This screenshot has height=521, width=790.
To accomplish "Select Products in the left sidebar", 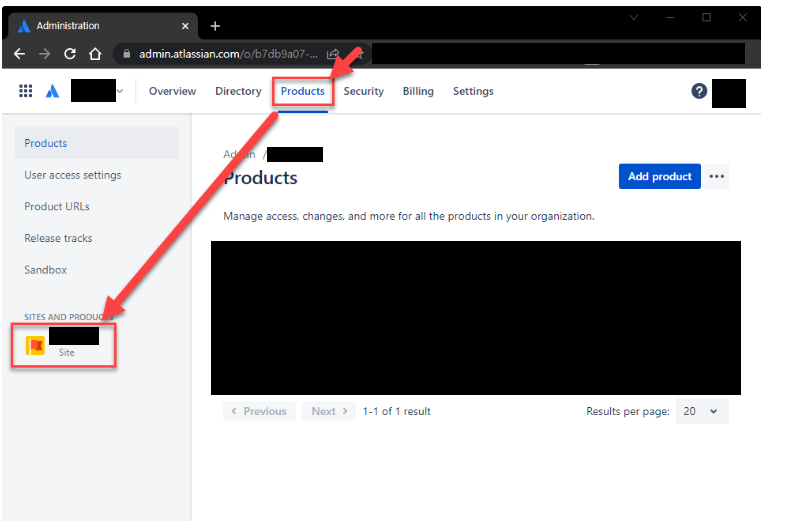I will point(97,143).
